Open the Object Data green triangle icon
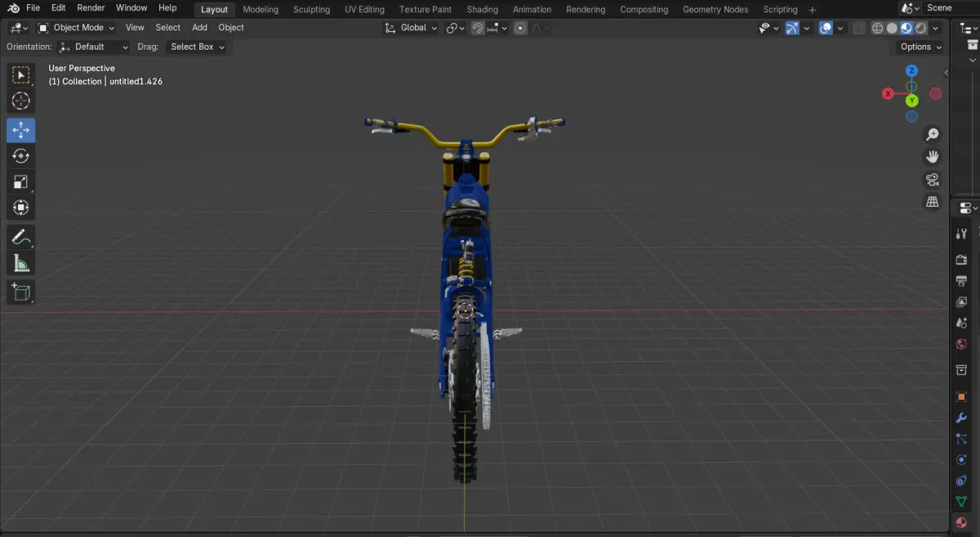The width and height of the screenshot is (980, 537). point(962,501)
